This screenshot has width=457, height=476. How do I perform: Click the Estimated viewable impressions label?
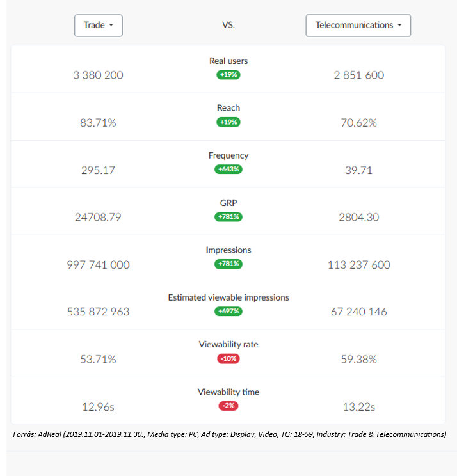tap(228, 297)
